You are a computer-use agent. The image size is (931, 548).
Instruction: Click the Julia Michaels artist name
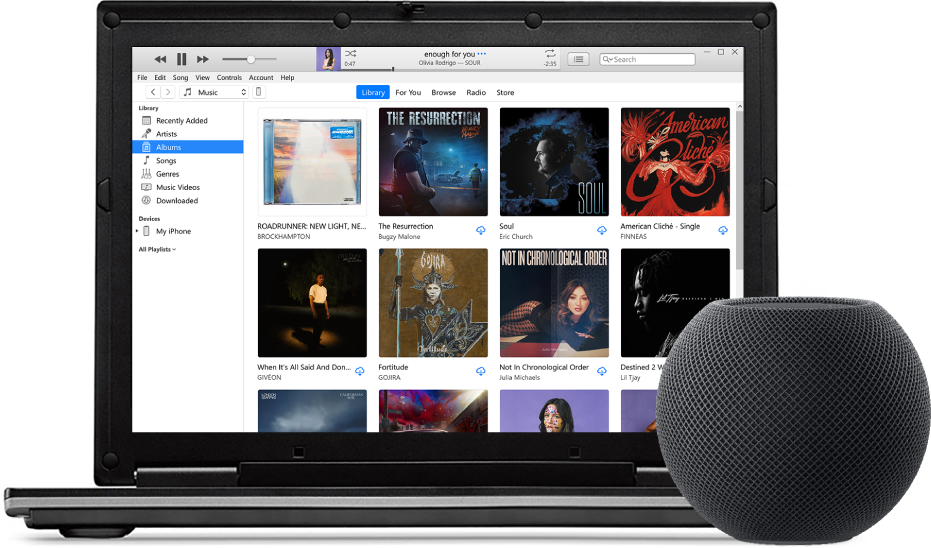coord(520,378)
